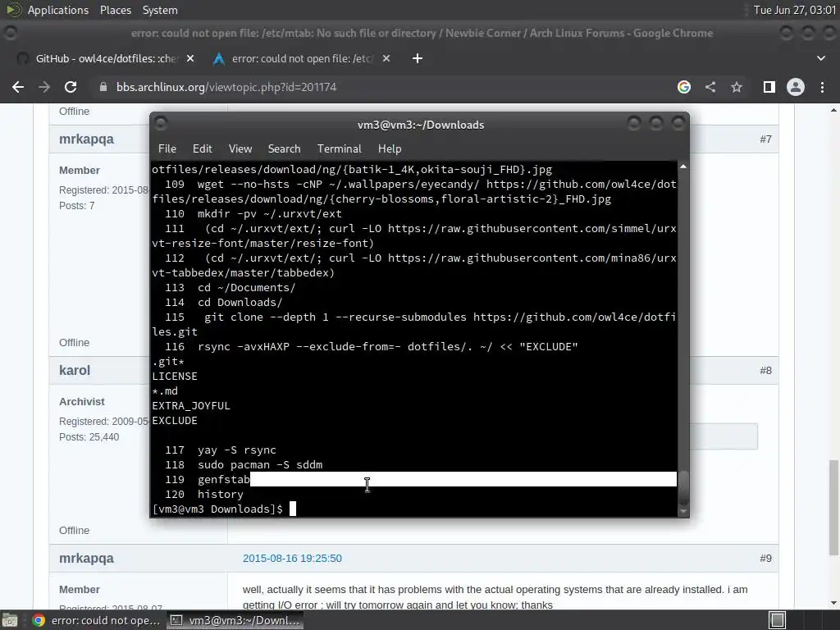The width and height of the screenshot is (840, 630).
Task: Open workspace switcher in bottom panel
Action: click(778, 620)
